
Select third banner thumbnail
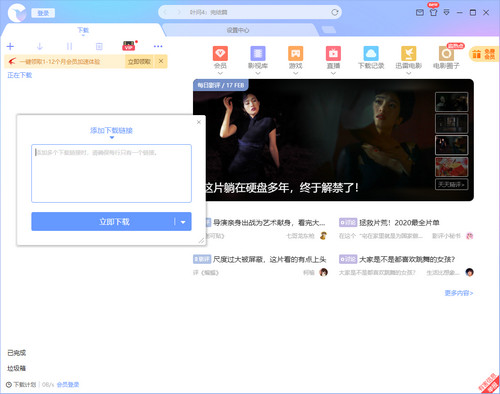click(452, 145)
